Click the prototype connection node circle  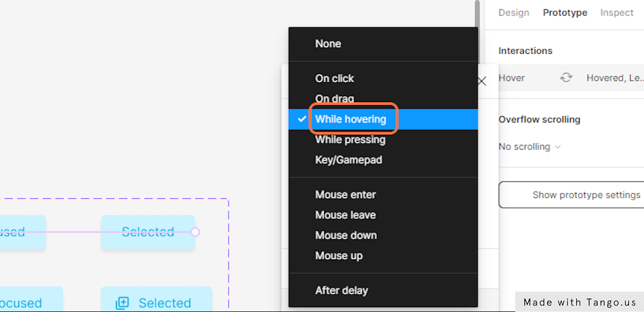195,232
